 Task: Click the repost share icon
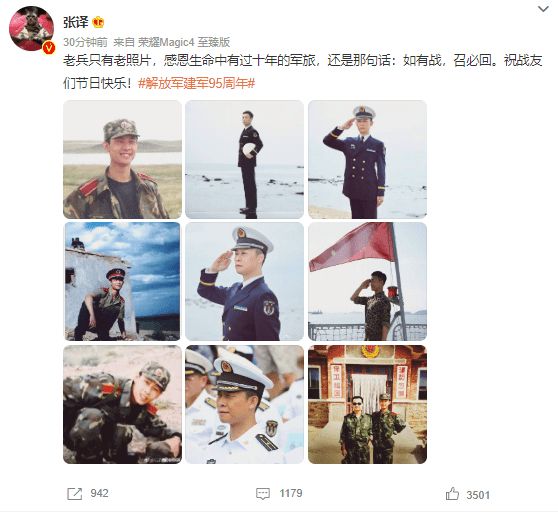click(74, 493)
